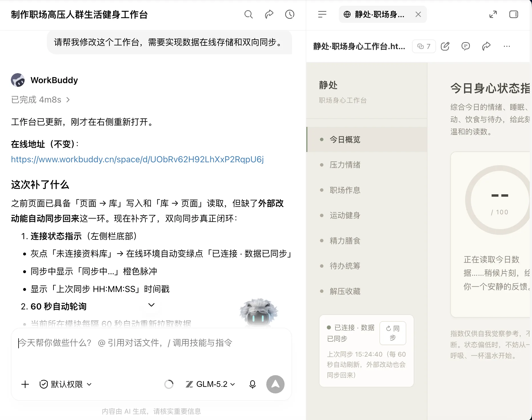Click the circular context usage indicator

pos(169,384)
